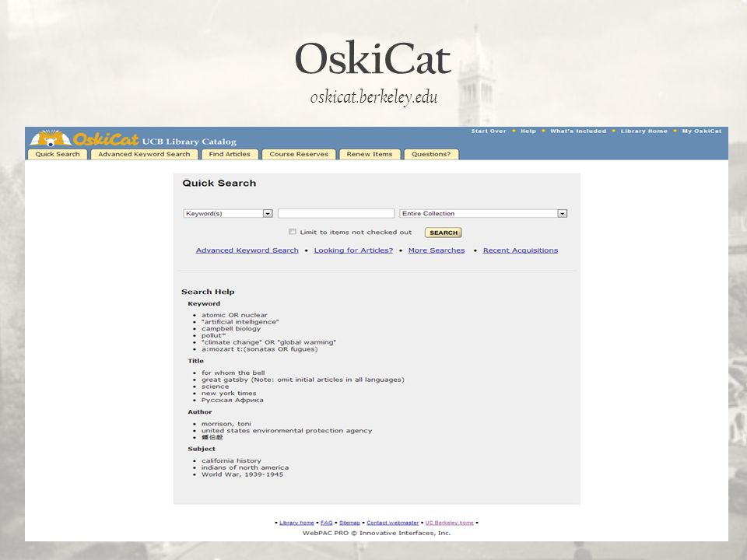The image size is (747, 560).
Task: Go to Library Home header link
Action: [644, 131]
